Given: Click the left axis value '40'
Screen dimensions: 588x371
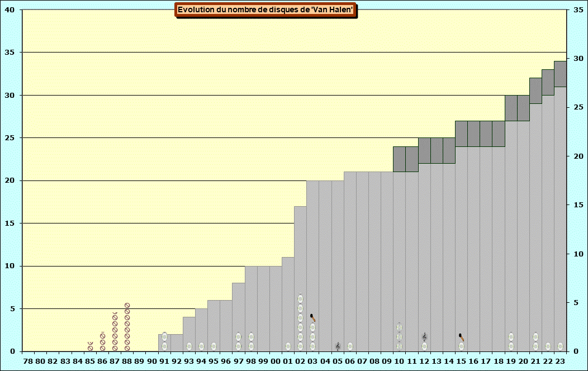Looking at the screenshot, I should (x=10, y=9).
